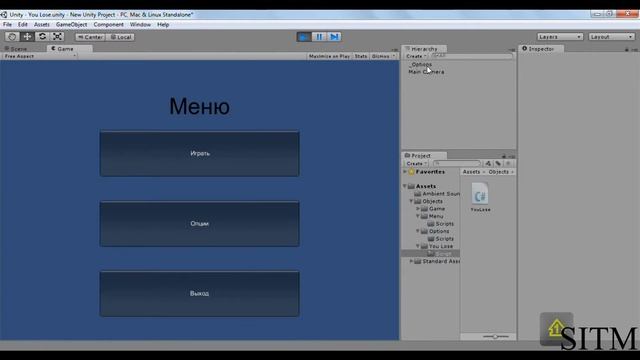Stop play mode with Play button
Viewport: 640px width, 360px height.
[x=304, y=37]
